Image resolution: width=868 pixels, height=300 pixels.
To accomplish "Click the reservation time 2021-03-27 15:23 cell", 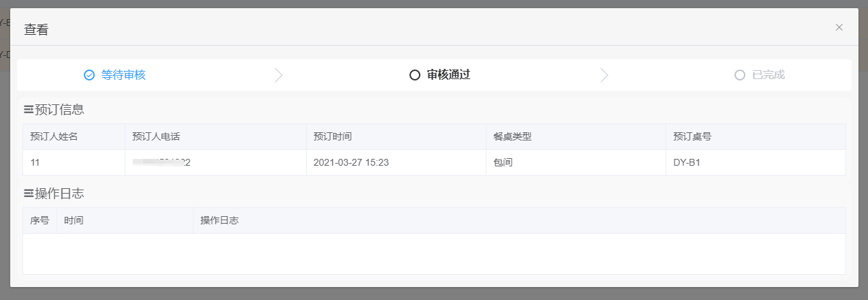I will tap(396, 162).
